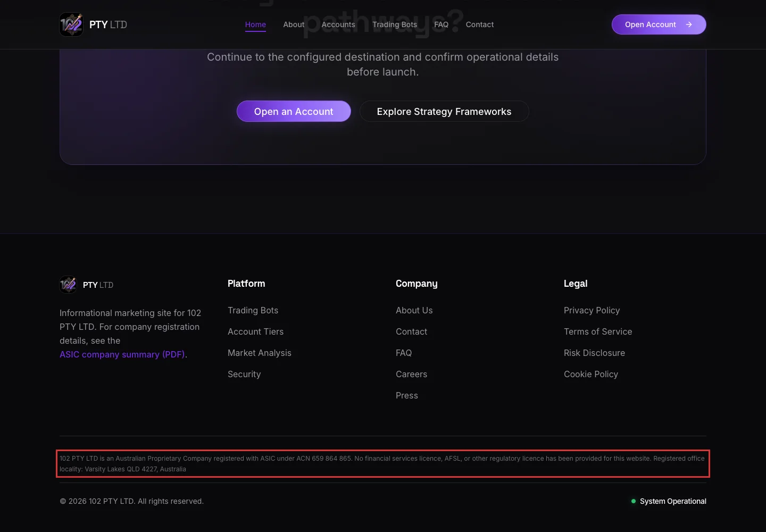Open the Terms of Service link
Screen dimensions: 766x532
click(598, 331)
